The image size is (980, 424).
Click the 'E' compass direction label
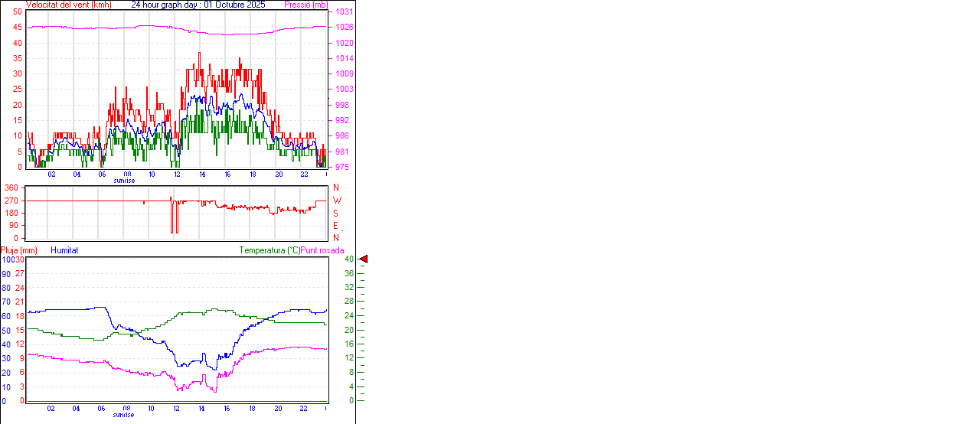(x=335, y=226)
